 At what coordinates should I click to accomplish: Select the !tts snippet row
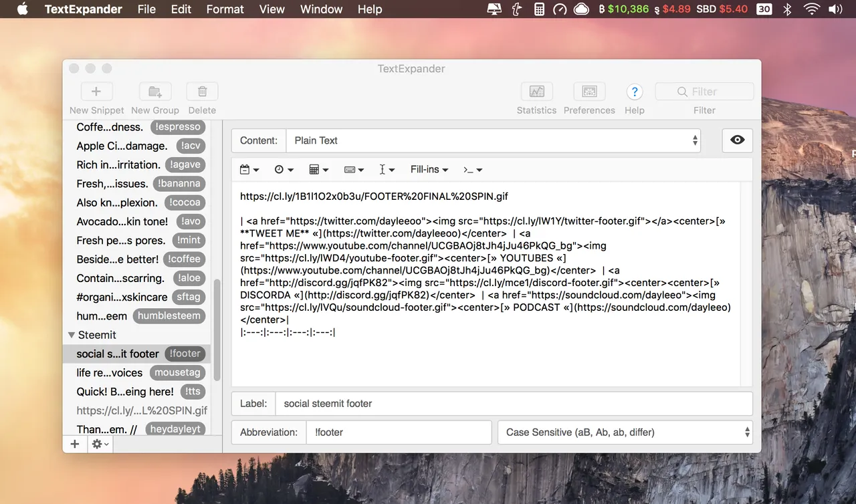click(x=137, y=392)
